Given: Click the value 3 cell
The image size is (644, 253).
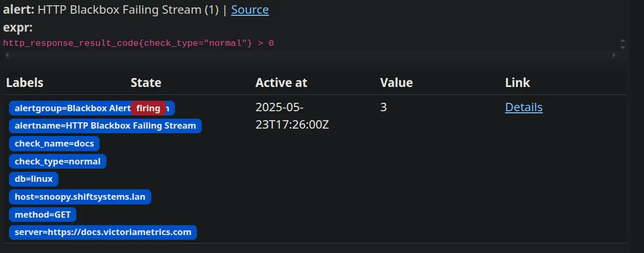Looking at the screenshot, I should coord(383,107).
